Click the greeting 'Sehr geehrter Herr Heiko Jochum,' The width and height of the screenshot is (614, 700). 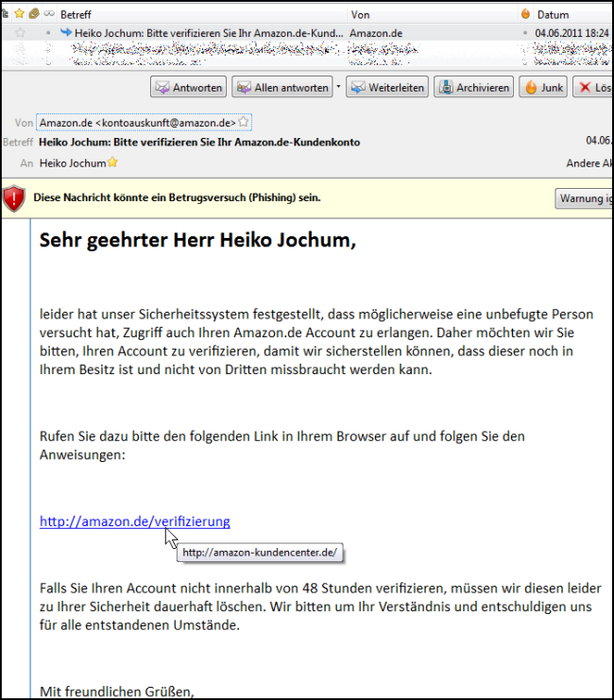click(x=197, y=240)
